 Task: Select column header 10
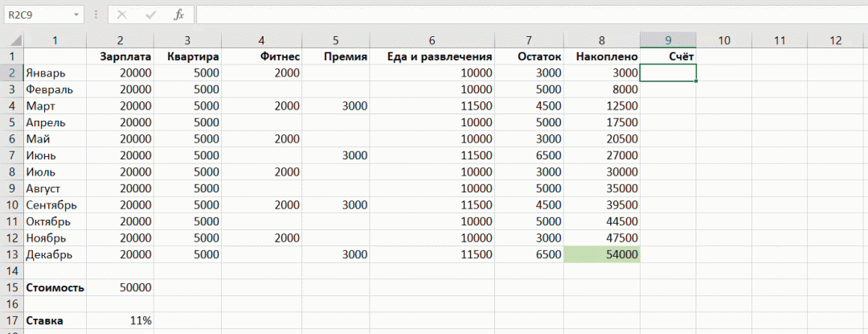[724, 40]
